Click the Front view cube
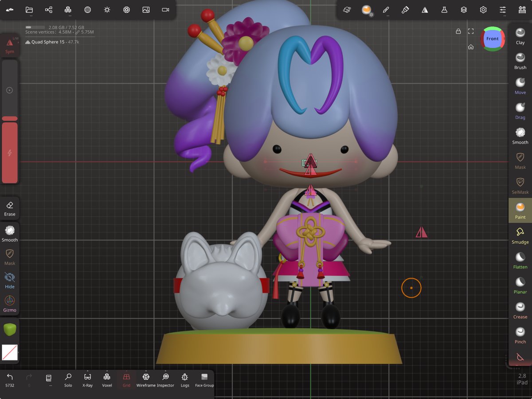This screenshot has width=532, height=399. tap(492, 39)
